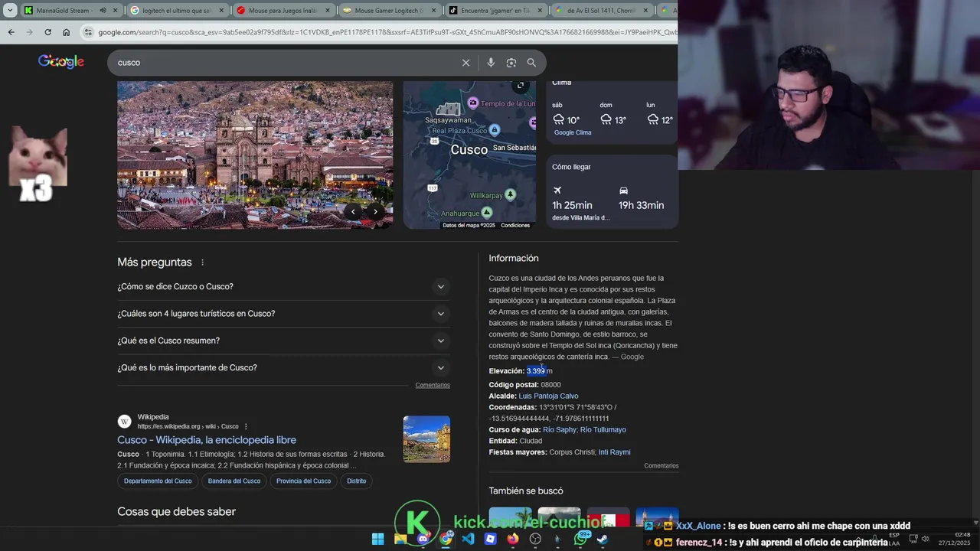Click the address bar URL
Screen dimensions: 980x551
(x=387, y=32)
